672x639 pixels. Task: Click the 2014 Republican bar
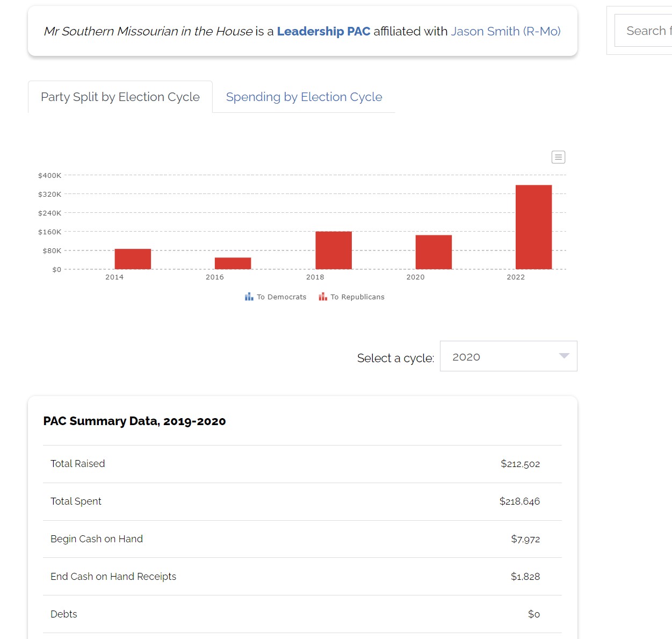click(x=133, y=259)
